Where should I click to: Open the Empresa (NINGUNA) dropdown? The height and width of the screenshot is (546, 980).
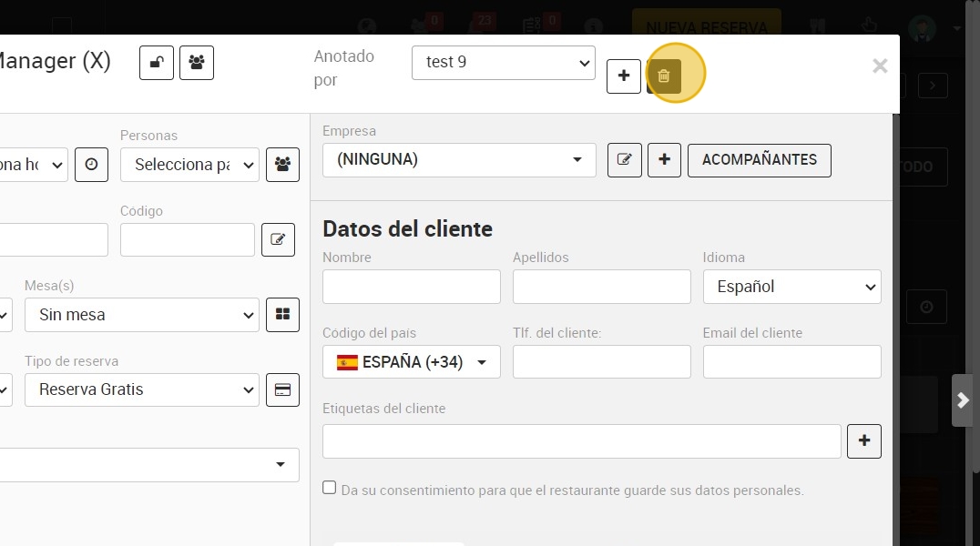pyautogui.click(x=459, y=160)
